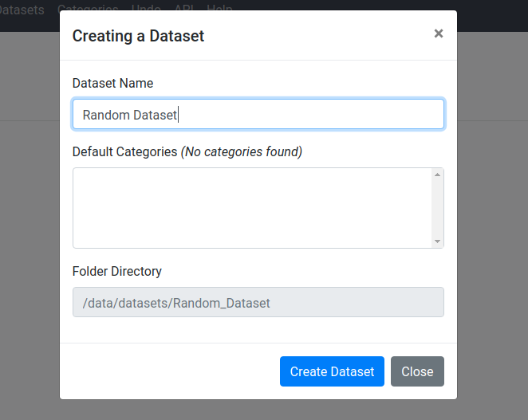528x420 pixels.
Task: Open the Categories navbar item
Action: tap(88, 10)
